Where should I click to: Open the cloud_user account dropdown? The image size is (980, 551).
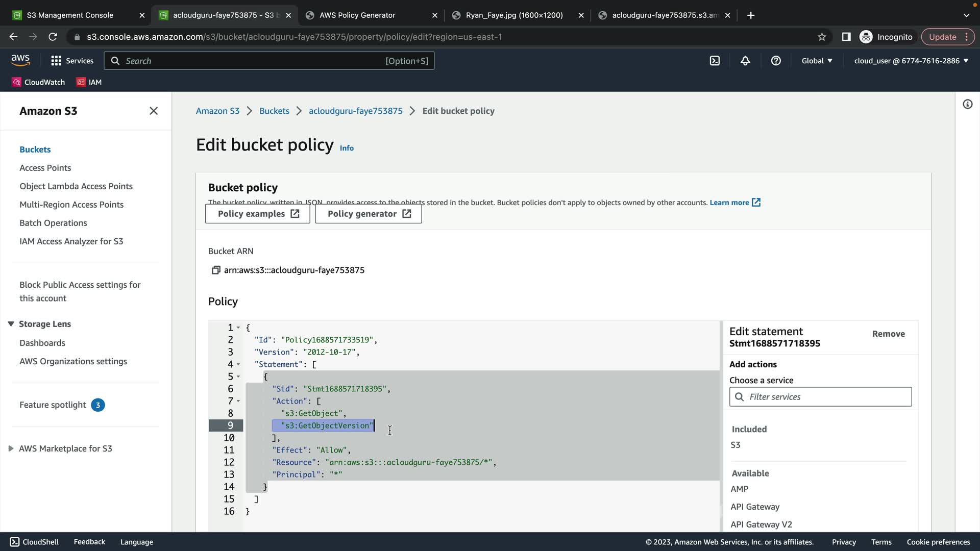click(x=911, y=61)
